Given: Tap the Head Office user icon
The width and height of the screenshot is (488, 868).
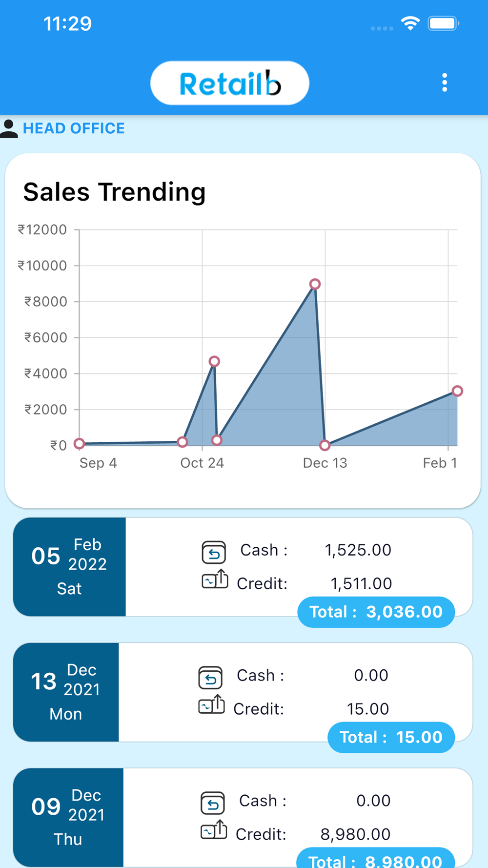Looking at the screenshot, I should [9, 128].
